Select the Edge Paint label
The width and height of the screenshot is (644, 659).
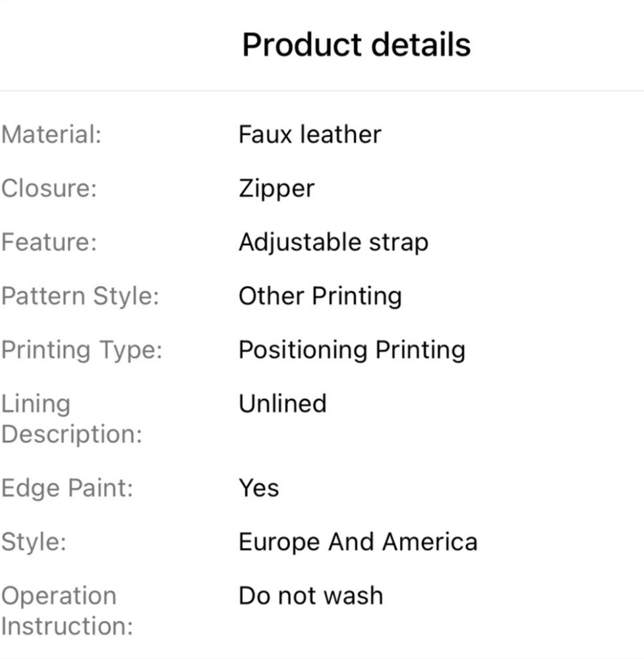point(67,488)
